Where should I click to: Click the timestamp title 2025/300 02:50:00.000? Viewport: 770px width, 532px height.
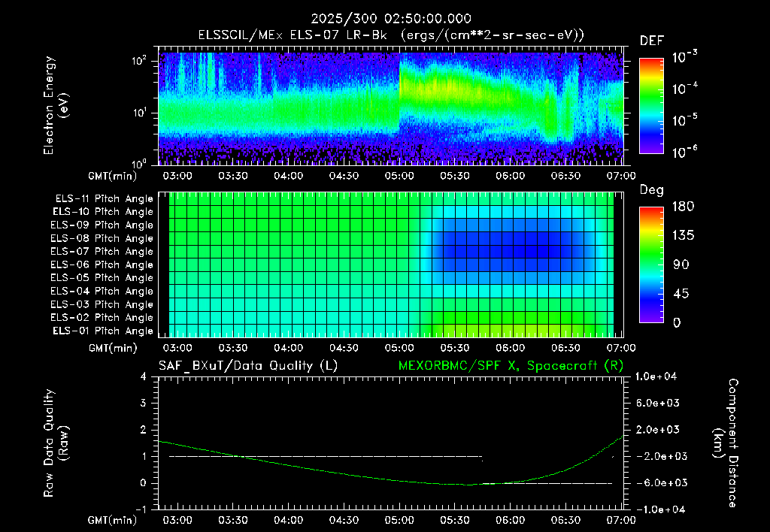(x=391, y=19)
